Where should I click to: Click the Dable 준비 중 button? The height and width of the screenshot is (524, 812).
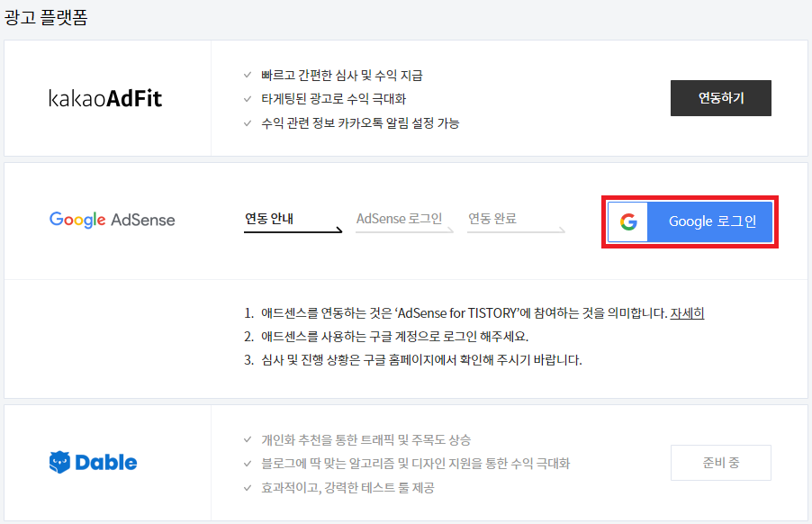point(720,463)
